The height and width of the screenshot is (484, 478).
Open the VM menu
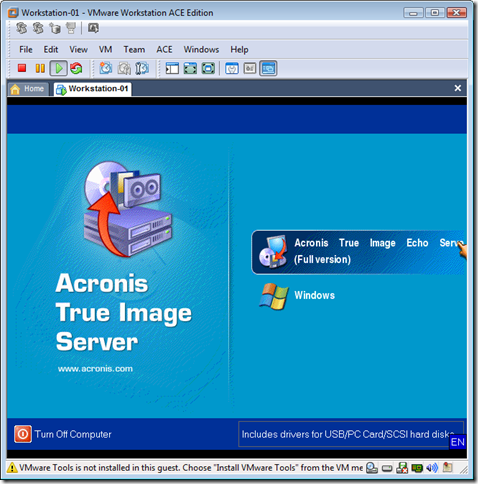coord(105,49)
